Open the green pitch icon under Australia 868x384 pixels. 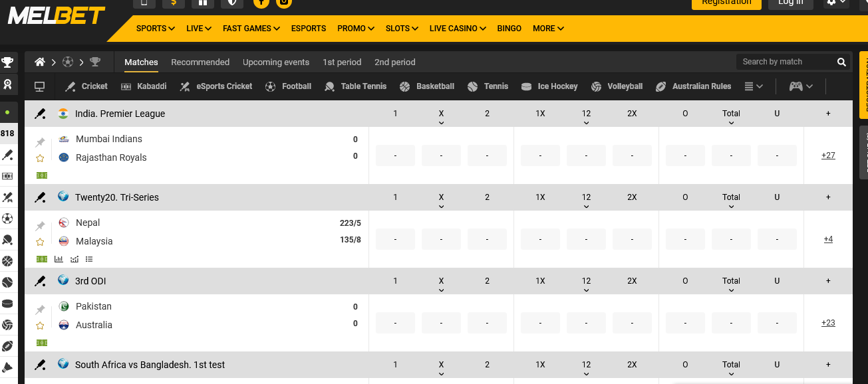tap(42, 343)
